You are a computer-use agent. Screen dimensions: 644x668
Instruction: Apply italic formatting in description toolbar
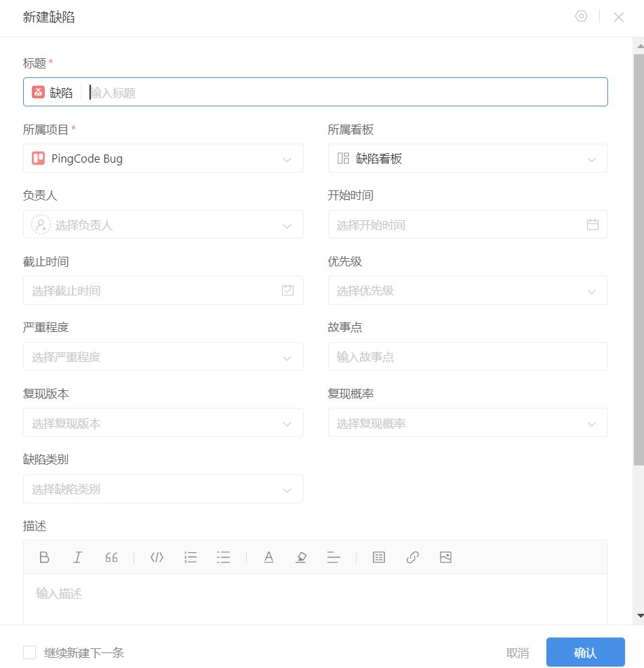click(78, 557)
